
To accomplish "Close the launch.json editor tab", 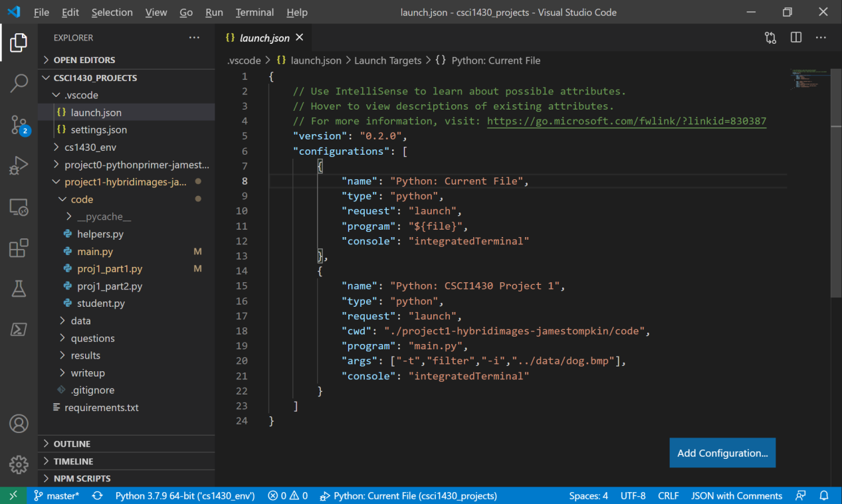I will (300, 38).
